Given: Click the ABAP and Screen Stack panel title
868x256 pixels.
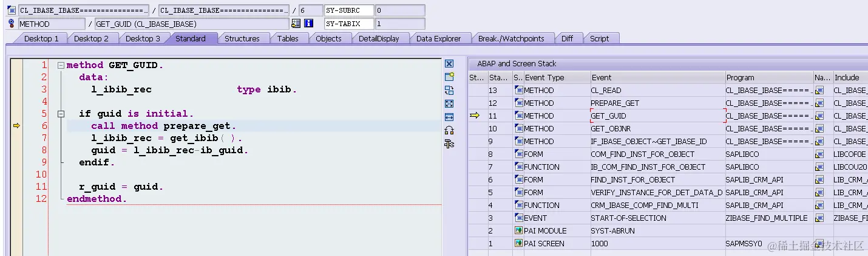Looking at the screenshot, I should click(517, 63).
